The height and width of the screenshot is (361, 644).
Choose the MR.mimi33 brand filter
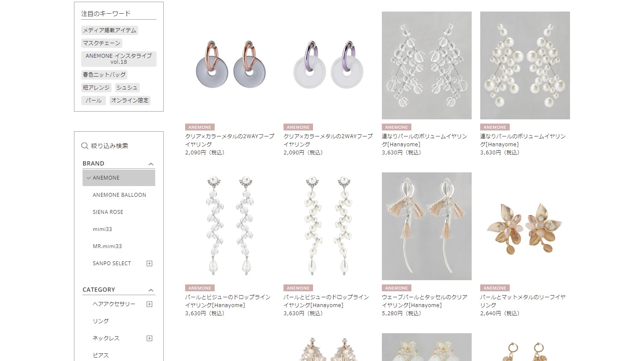pyautogui.click(x=107, y=246)
